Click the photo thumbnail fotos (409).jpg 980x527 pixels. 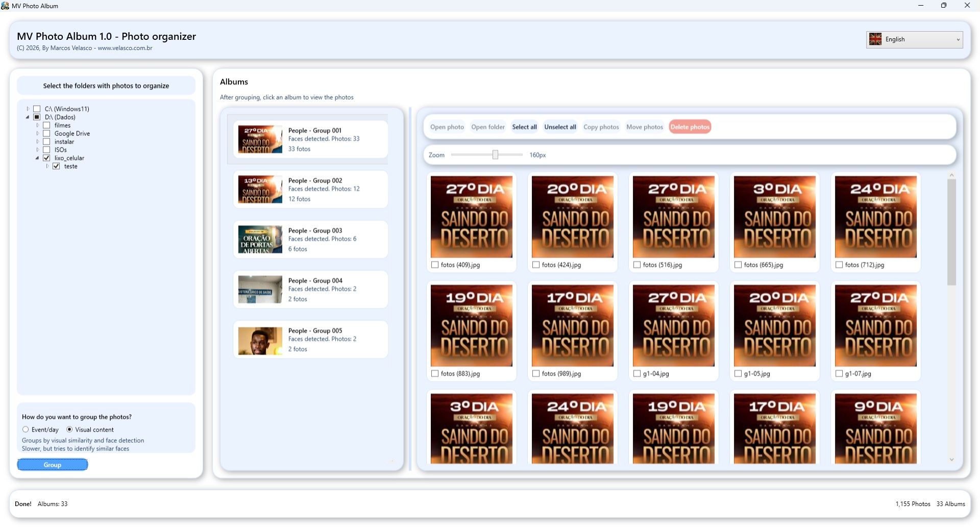point(471,217)
